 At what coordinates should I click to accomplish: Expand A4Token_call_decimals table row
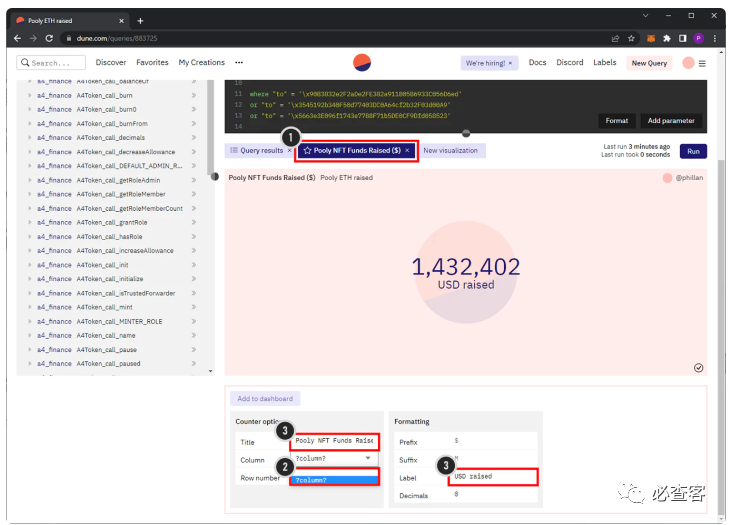(30, 138)
